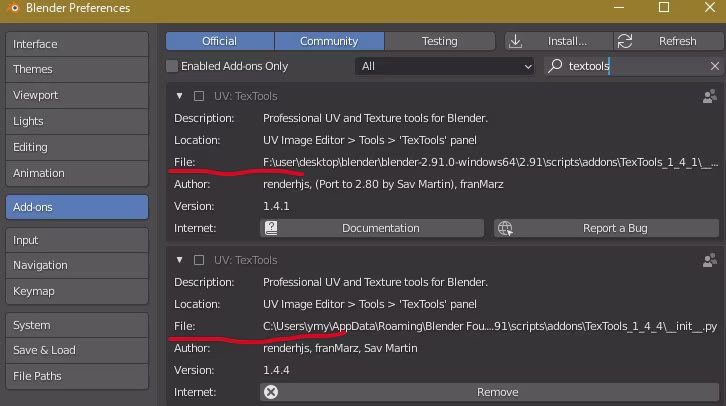Click the Refresh button
Image resolution: width=726 pixels, height=406 pixels.
(669, 41)
